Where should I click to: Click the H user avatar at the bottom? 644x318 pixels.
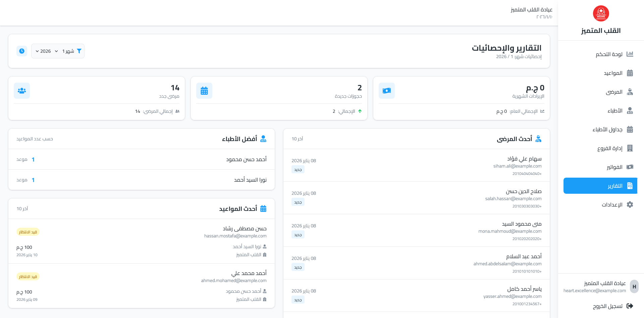tap(634, 287)
